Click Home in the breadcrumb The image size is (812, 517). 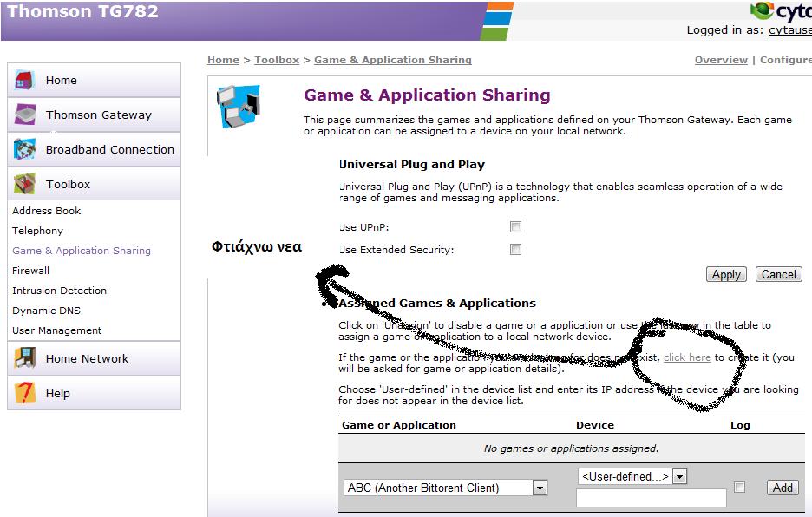pyautogui.click(x=223, y=60)
